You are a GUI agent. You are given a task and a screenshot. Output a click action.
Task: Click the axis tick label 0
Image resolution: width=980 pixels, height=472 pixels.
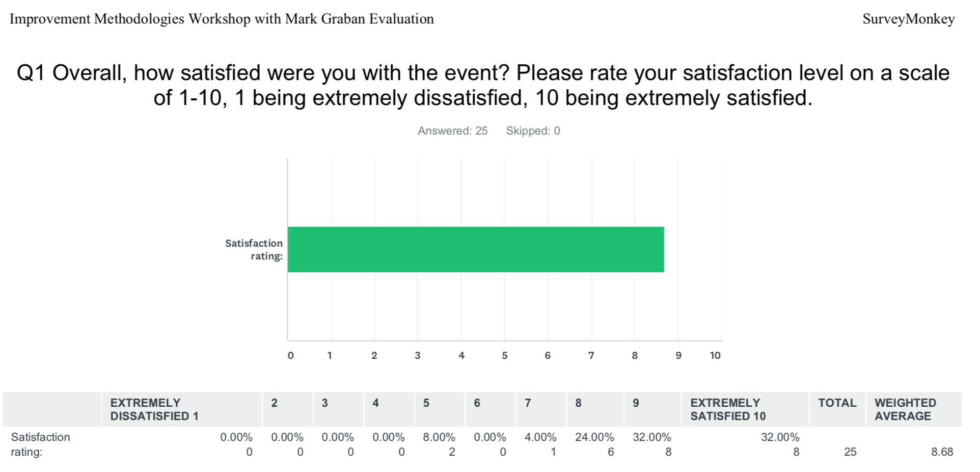coord(290,356)
